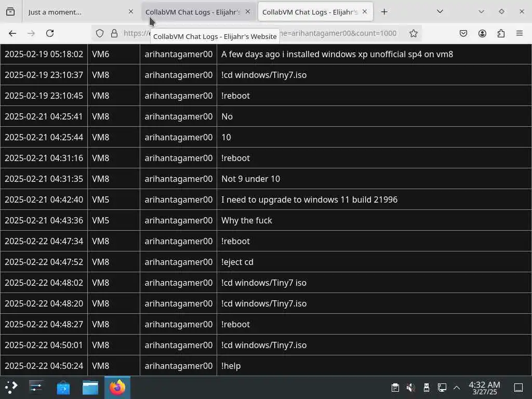Select the active CollabVM Chat Logs tab
Screen dimensions: 532x399
pos(315,12)
